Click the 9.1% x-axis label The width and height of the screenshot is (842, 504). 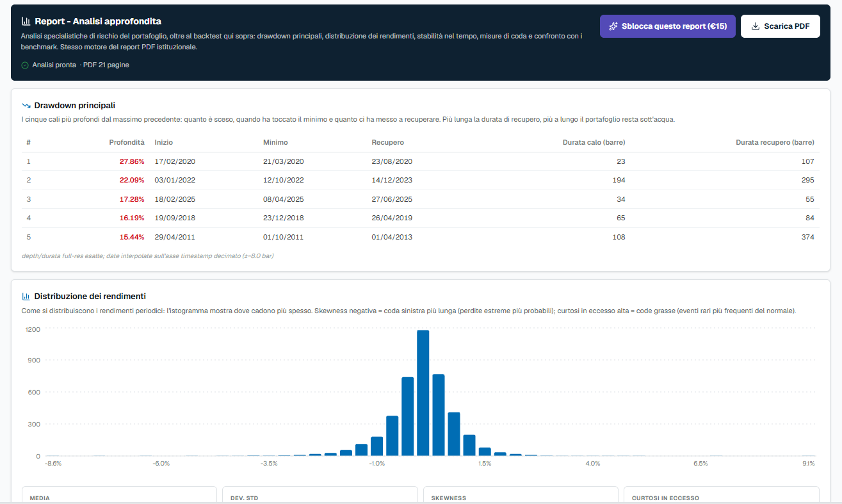pyautogui.click(x=808, y=463)
